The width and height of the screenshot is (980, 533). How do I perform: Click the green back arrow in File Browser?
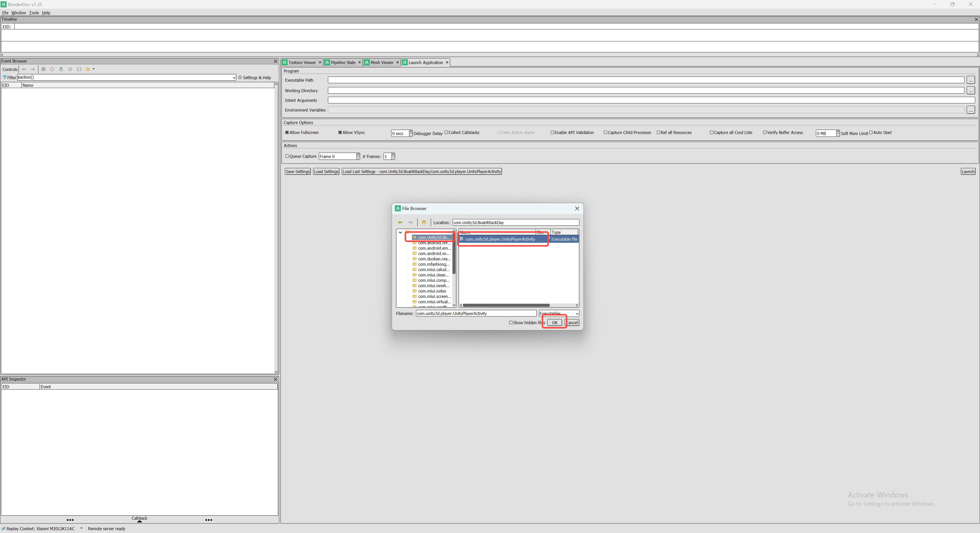click(400, 223)
